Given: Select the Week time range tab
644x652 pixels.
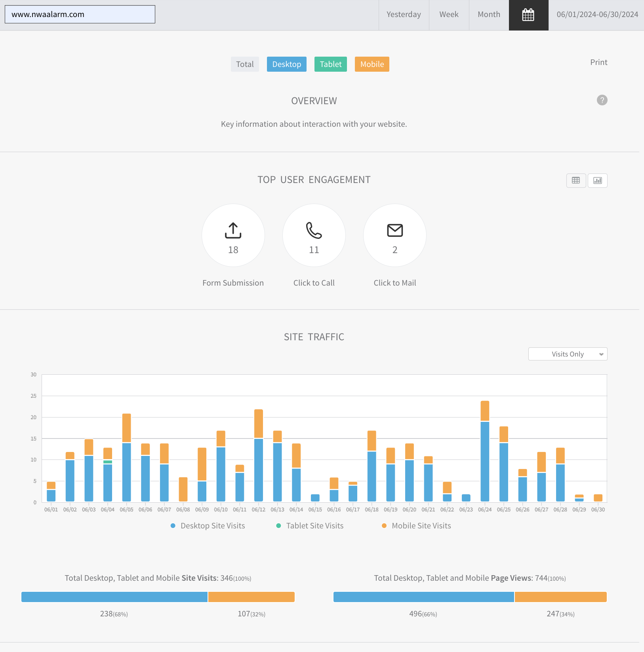Looking at the screenshot, I should pyautogui.click(x=449, y=15).
